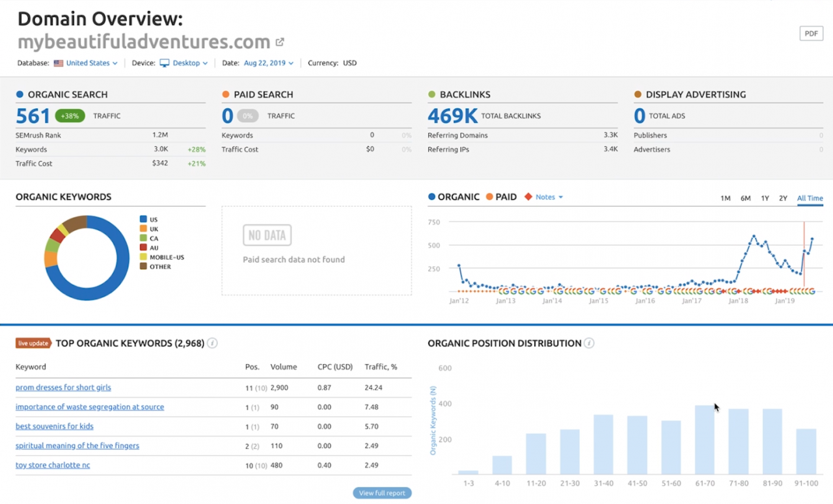Viewport: 833px width, 504px height.
Task: Click the red diamond Notes icon
Action: (x=528, y=197)
